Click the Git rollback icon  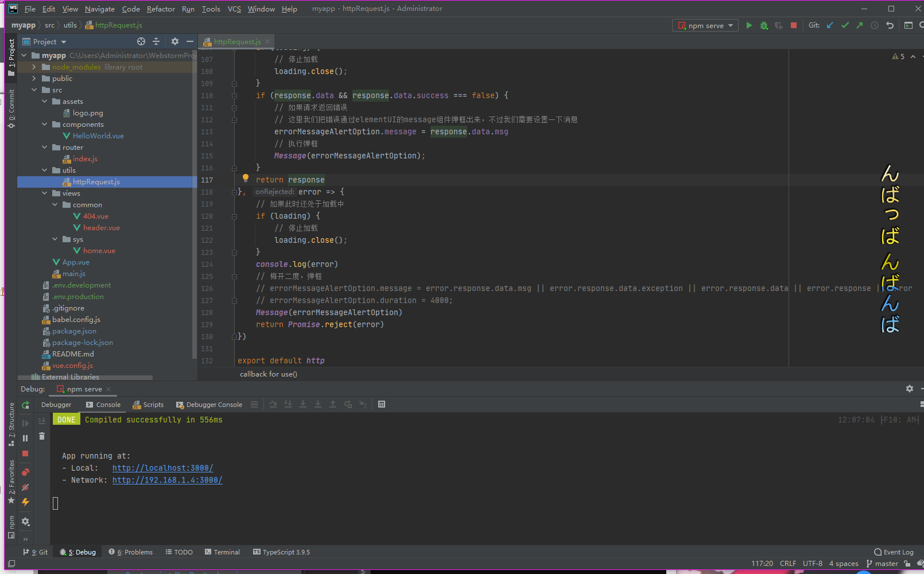point(890,25)
